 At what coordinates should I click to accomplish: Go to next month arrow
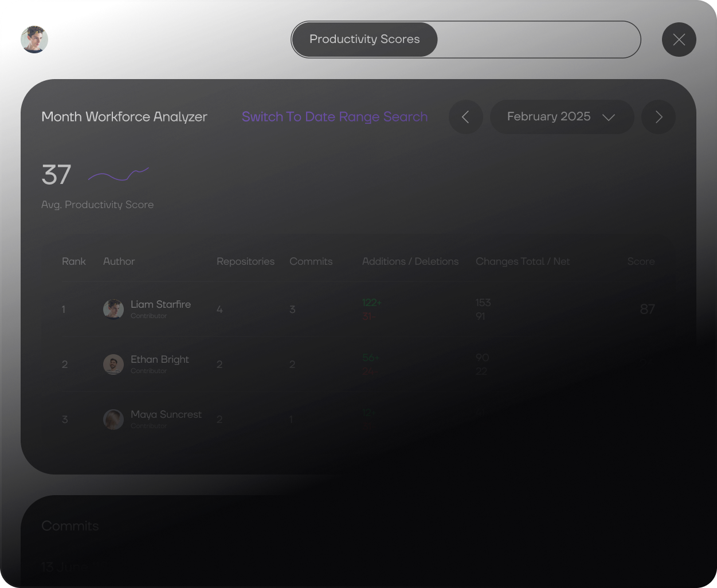tap(658, 117)
